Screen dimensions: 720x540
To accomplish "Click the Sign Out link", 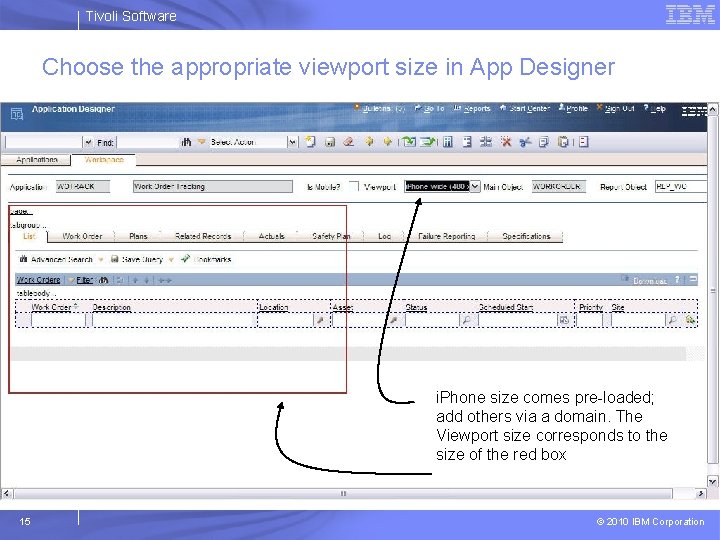I will [x=615, y=109].
